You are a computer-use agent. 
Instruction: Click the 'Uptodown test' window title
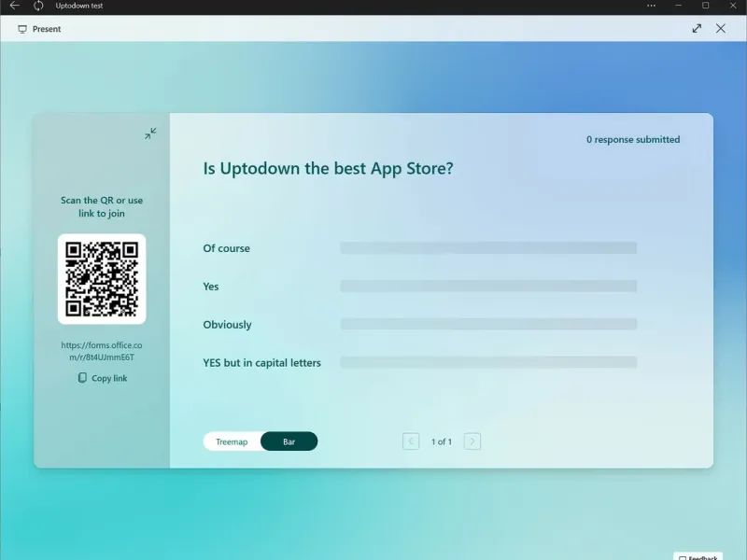pos(79,6)
